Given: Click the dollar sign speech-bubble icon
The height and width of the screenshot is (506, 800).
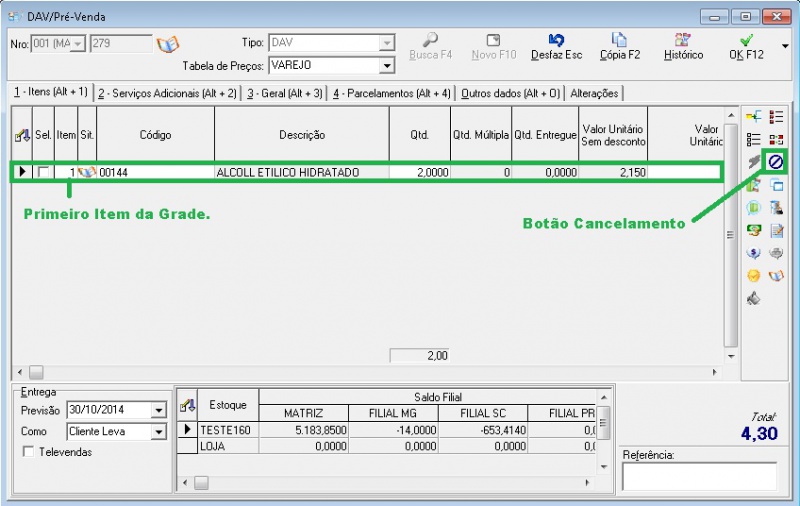Looking at the screenshot, I should (x=754, y=253).
